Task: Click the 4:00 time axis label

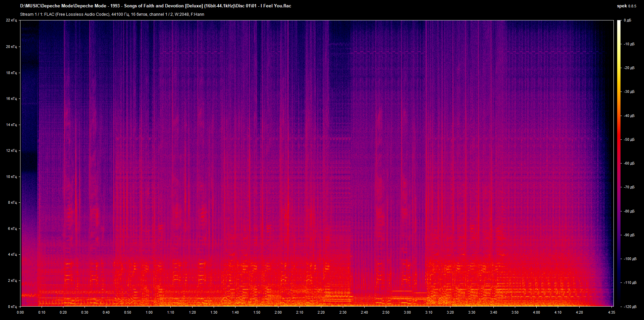Action: (536, 312)
